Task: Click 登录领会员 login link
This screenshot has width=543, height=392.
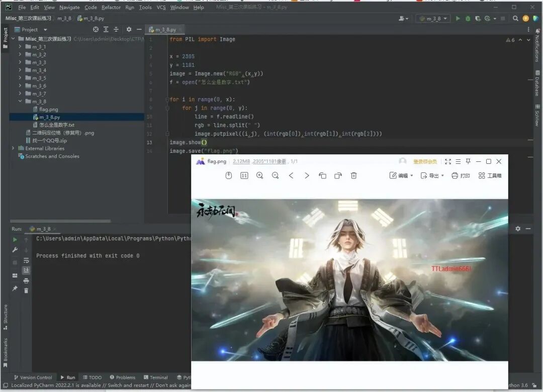Action: click(x=425, y=161)
